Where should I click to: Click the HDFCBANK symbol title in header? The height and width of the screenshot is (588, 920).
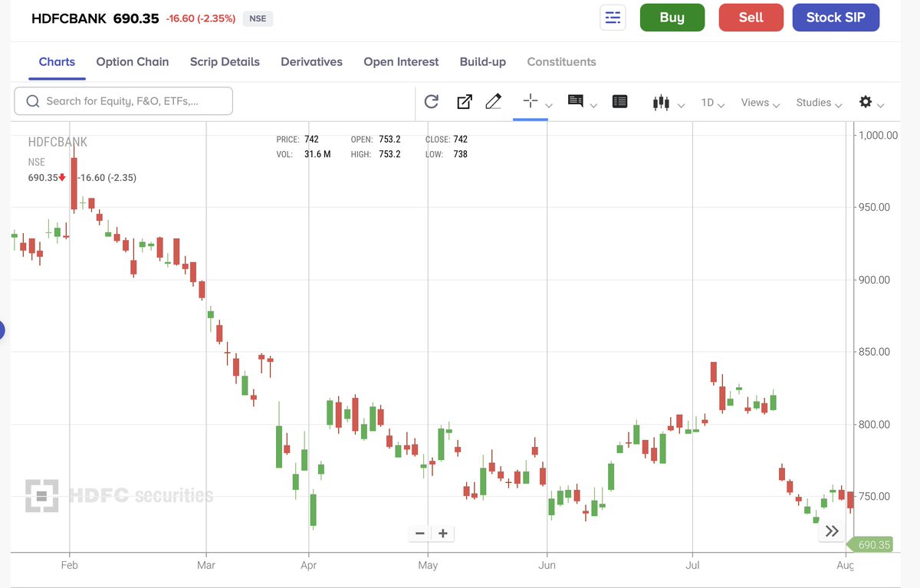click(x=68, y=18)
